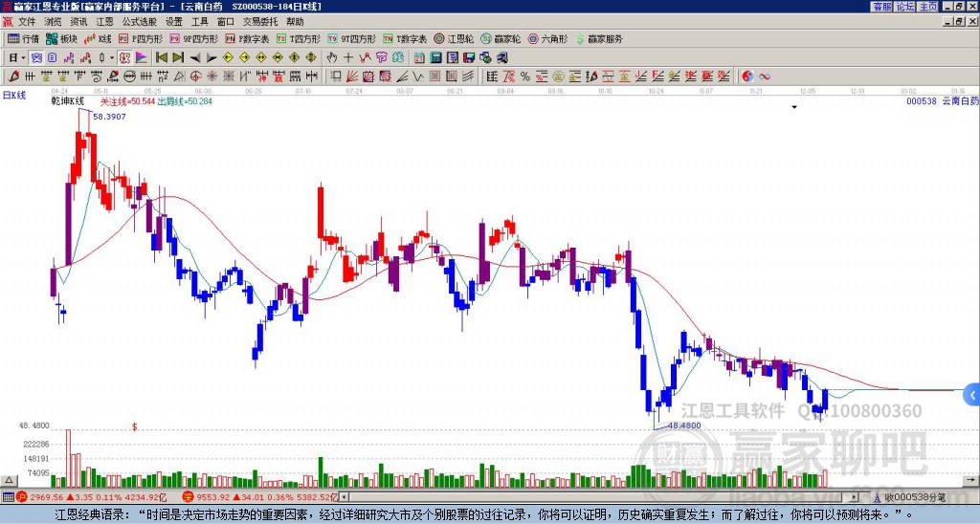Open the 浏览 menu
The image size is (980, 524).
pos(54,22)
